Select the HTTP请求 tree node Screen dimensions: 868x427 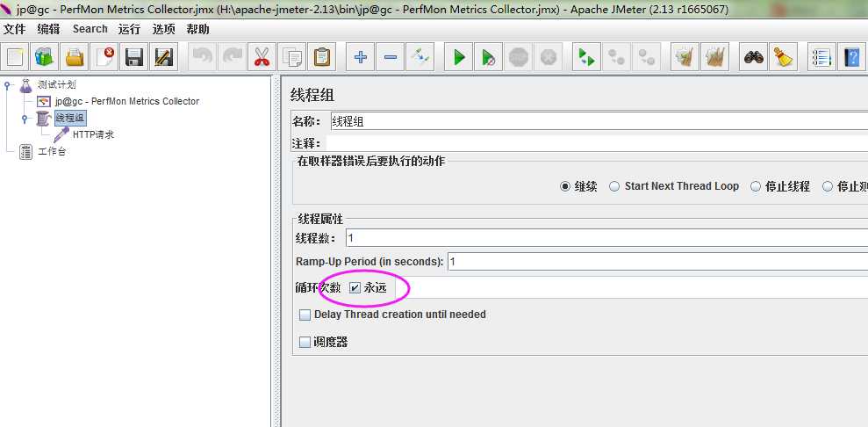pyautogui.click(x=93, y=134)
